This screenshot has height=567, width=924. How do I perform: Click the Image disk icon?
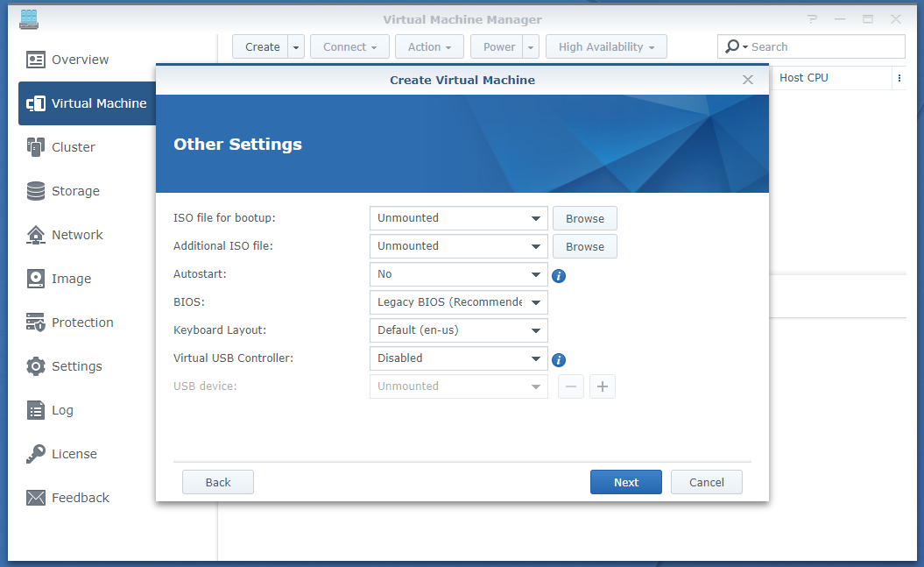coord(36,279)
